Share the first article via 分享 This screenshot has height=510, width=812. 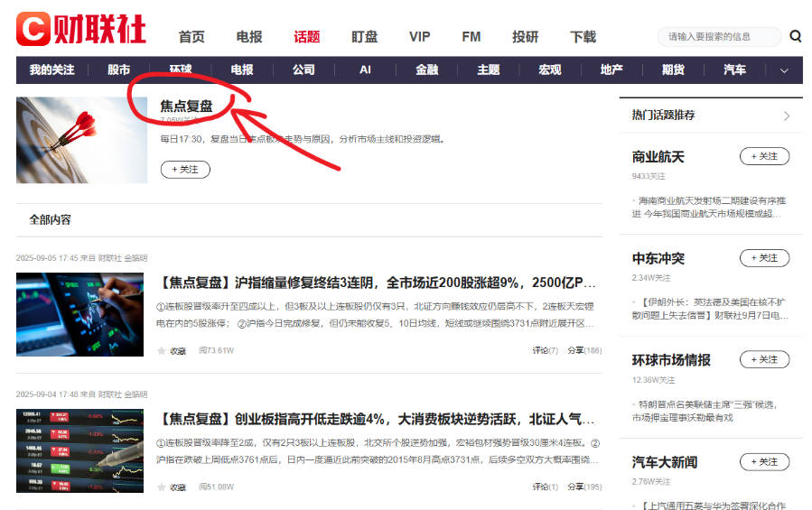[x=583, y=350]
